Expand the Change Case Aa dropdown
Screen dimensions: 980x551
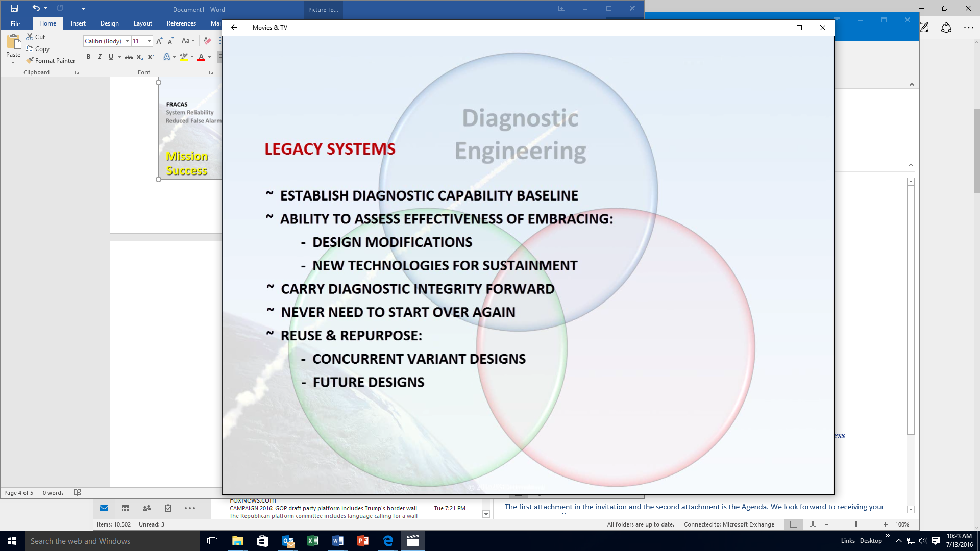pyautogui.click(x=188, y=41)
